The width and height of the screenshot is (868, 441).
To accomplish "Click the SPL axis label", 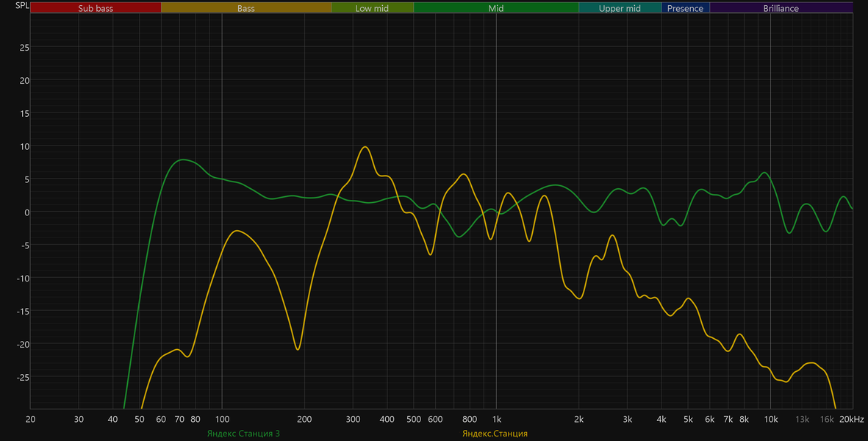I will (x=22, y=6).
